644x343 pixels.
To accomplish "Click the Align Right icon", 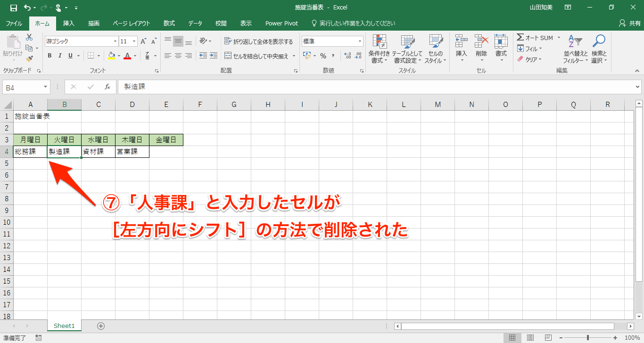I will [x=188, y=56].
